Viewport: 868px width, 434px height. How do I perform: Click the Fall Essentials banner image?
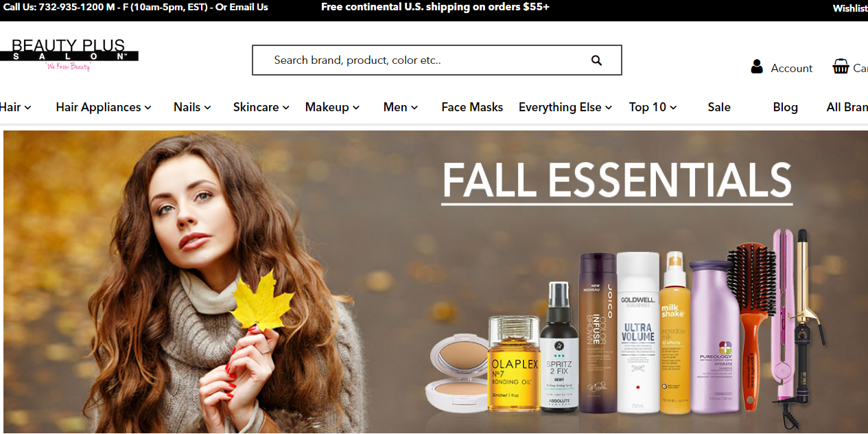pyautogui.click(x=436, y=282)
